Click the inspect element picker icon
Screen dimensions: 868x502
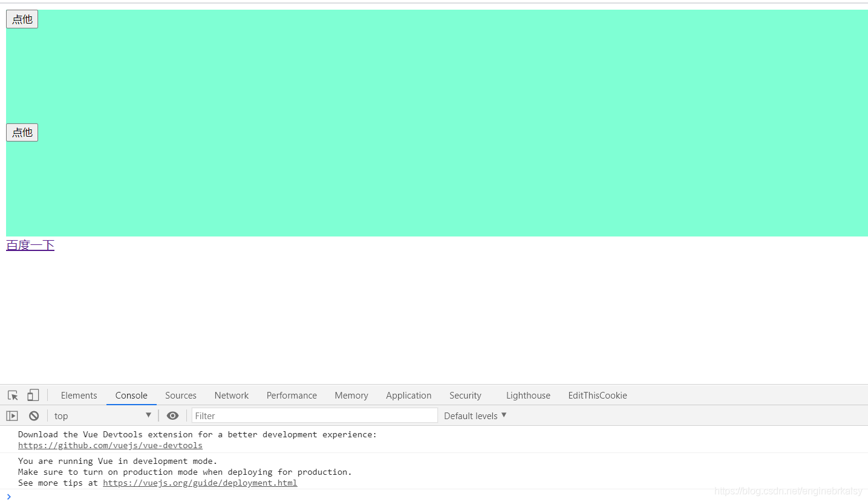tap(13, 396)
